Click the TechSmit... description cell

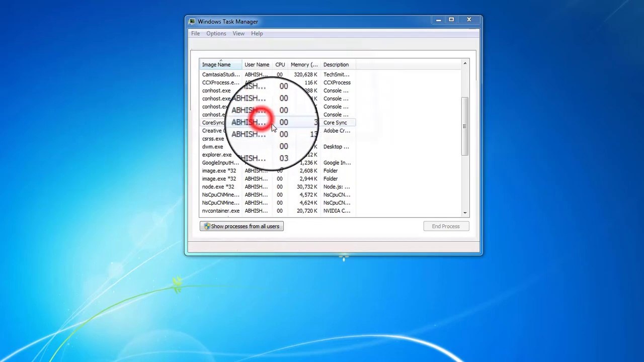(336, 74)
